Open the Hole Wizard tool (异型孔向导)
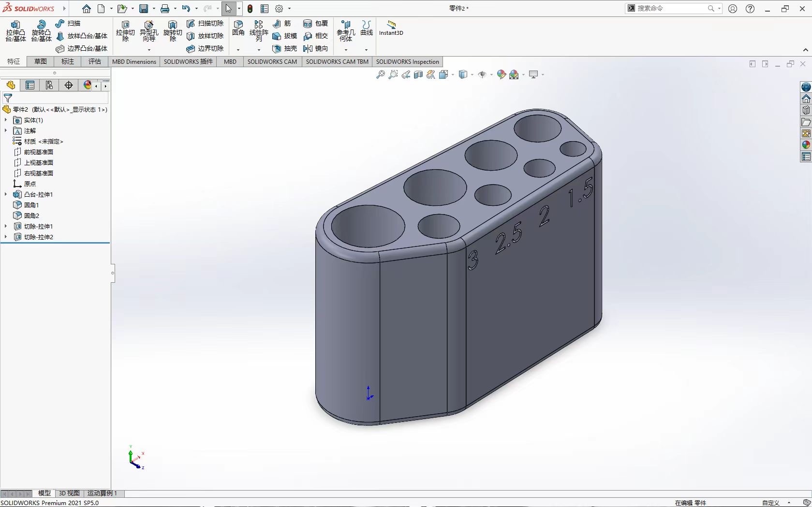This screenshot has height=507, width=812. [149, 31]
